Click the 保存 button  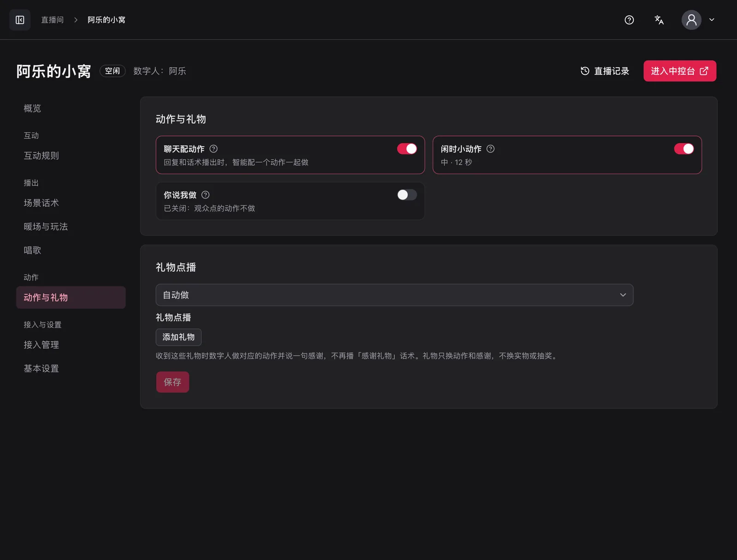pyautogui.click(x=173, y=382)
